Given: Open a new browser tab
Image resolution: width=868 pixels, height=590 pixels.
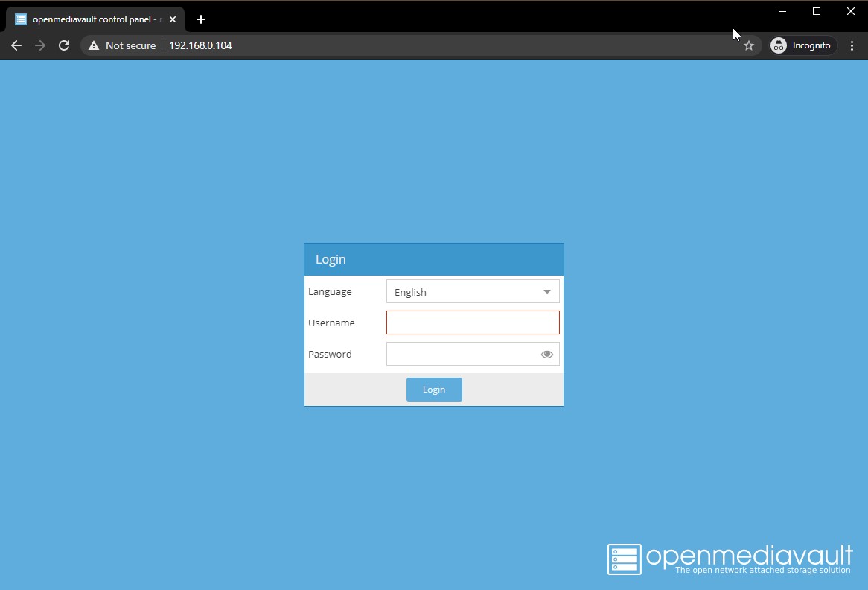Looking at the screenshot, I should click(200, 19).
